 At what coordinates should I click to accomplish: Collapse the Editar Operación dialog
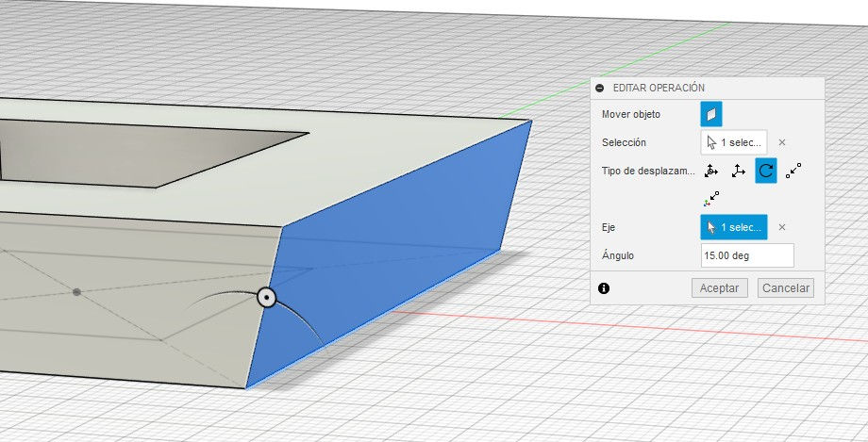600,88
